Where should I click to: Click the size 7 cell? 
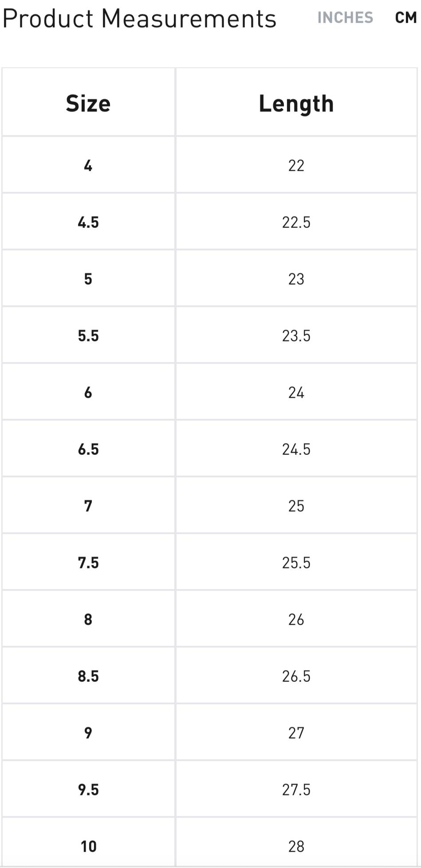[88, 506]
